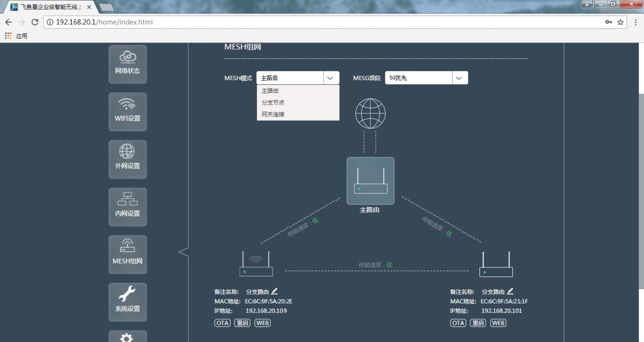644x342 pixels.
Task: Click OTA button for the left branch router
Action: (222, 322)
